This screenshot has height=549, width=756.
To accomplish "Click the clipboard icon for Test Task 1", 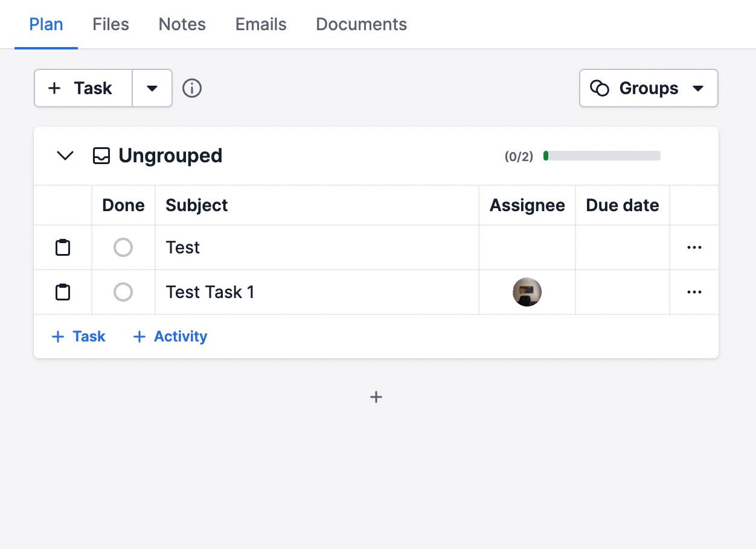I will tap(63, 292).
